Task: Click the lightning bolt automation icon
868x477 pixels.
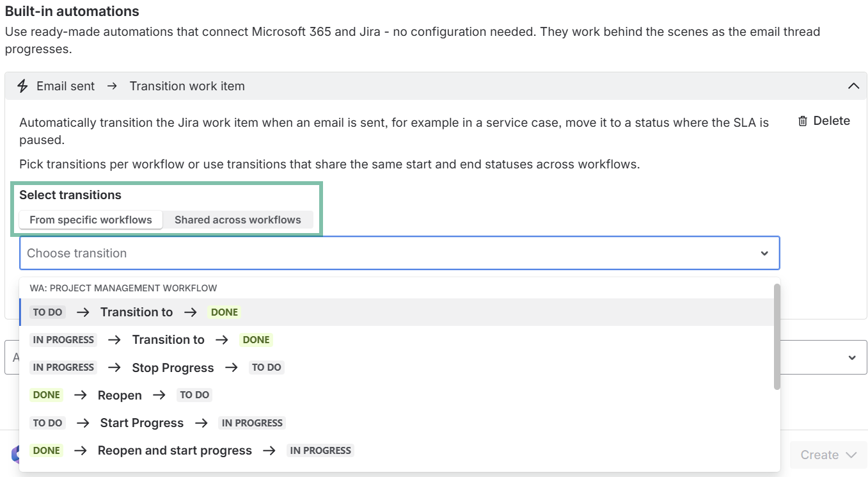Action: tap(22, 86)
